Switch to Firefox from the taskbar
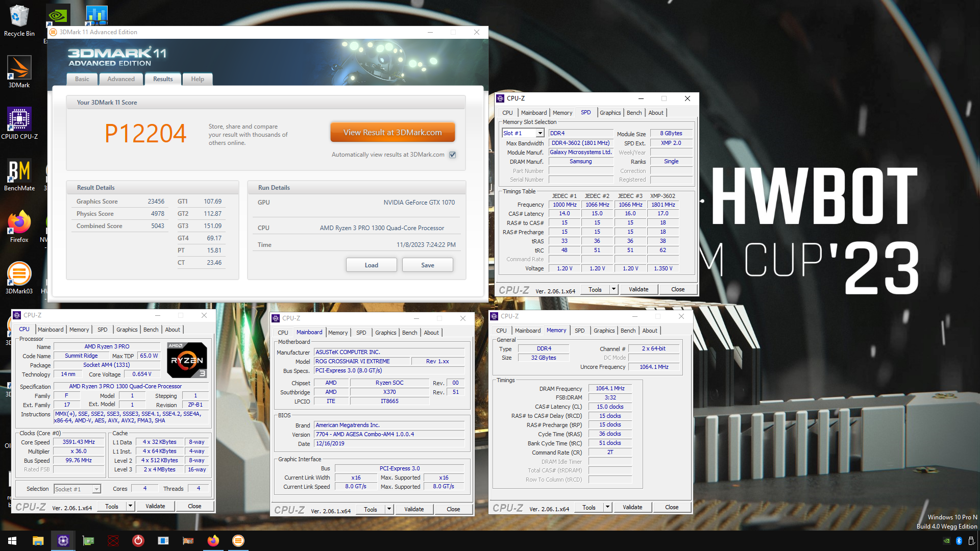The height and width of the screenshot is (551, 980). 213,541
